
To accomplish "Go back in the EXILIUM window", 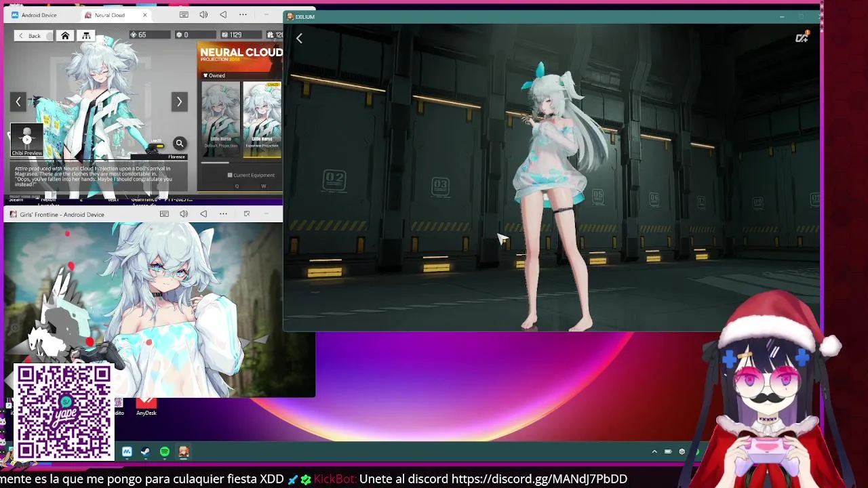I will click(299, 39).
